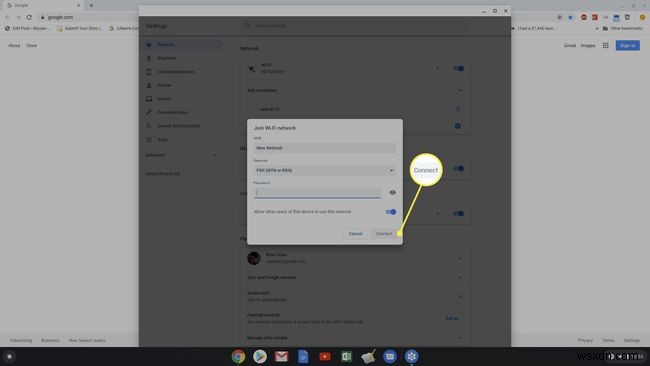Open Play Store from the shelf
The height and width of the screenshot is (366, 650).
tap(260, 356)
